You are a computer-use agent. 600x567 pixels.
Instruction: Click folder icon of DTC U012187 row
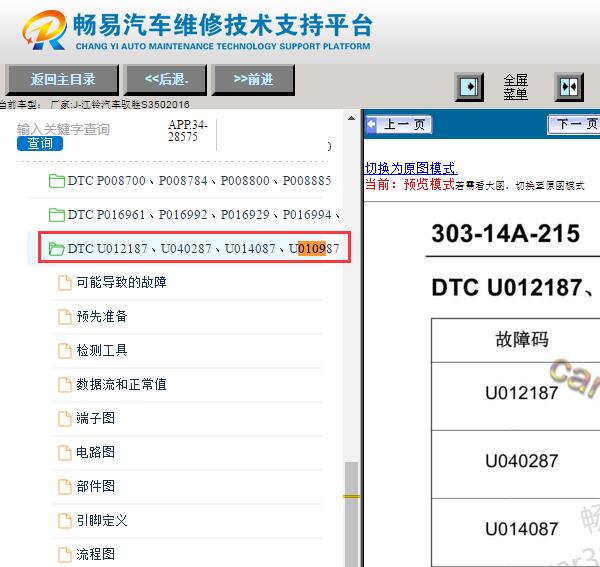[57, 249]
